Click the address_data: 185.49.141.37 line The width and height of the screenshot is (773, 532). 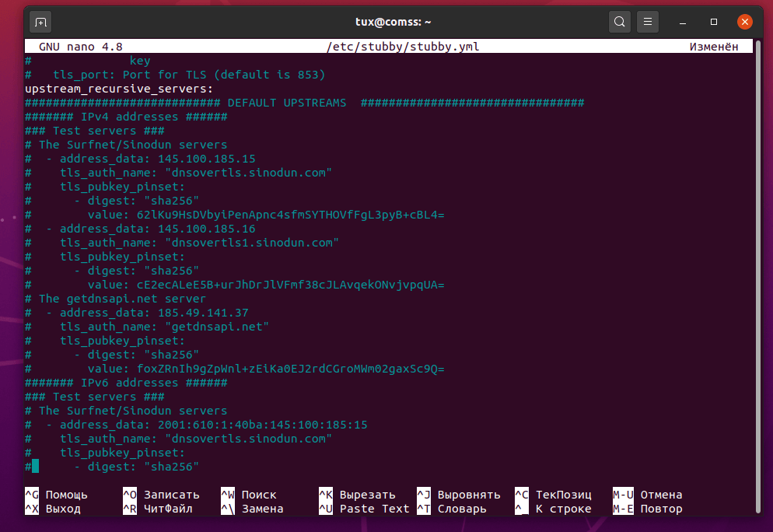tap(137, 313)
